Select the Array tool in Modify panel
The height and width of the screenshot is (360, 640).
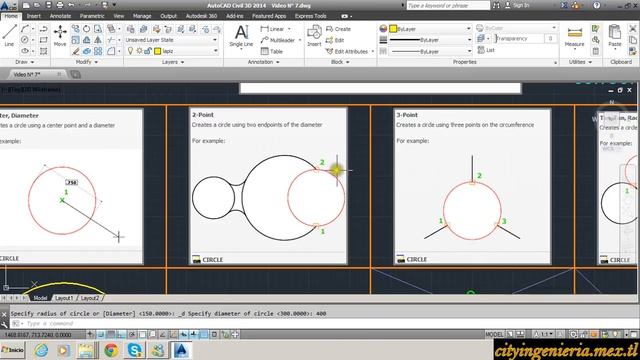98,51
